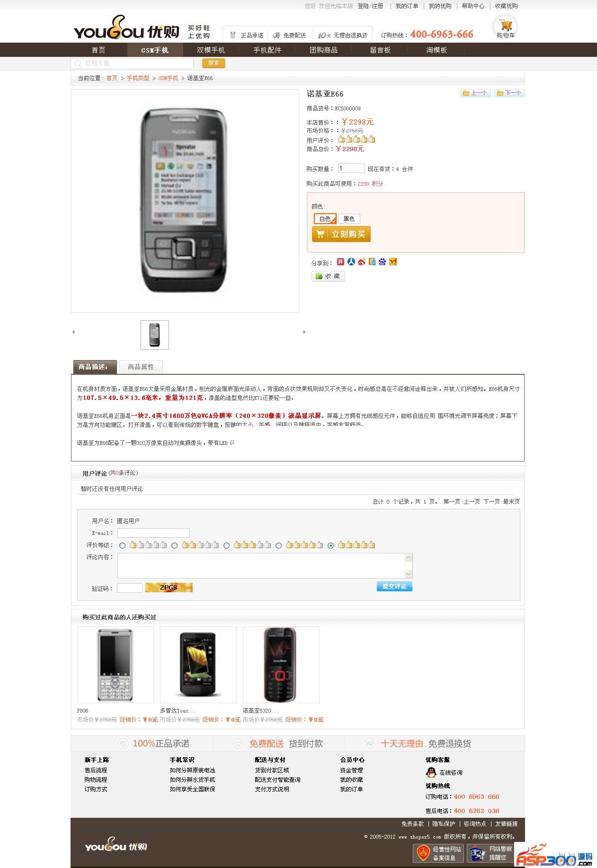597x868 pixels.
Task: Switch to the 商品属性 tab
Action: click(x=141, y=367)
